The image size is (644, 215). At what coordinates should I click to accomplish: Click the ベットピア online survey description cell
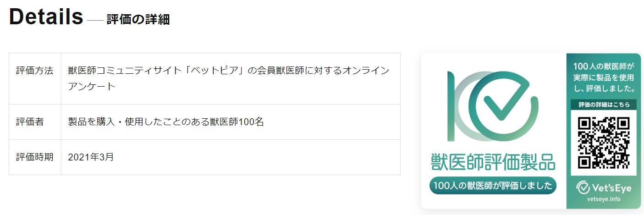coord(231,79)
